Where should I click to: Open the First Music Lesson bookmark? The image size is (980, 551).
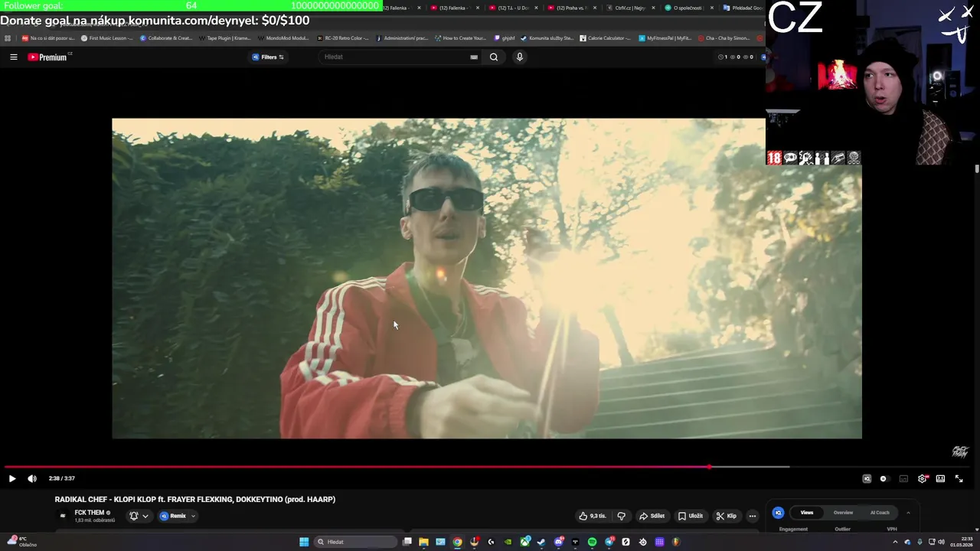coord(107,37)
